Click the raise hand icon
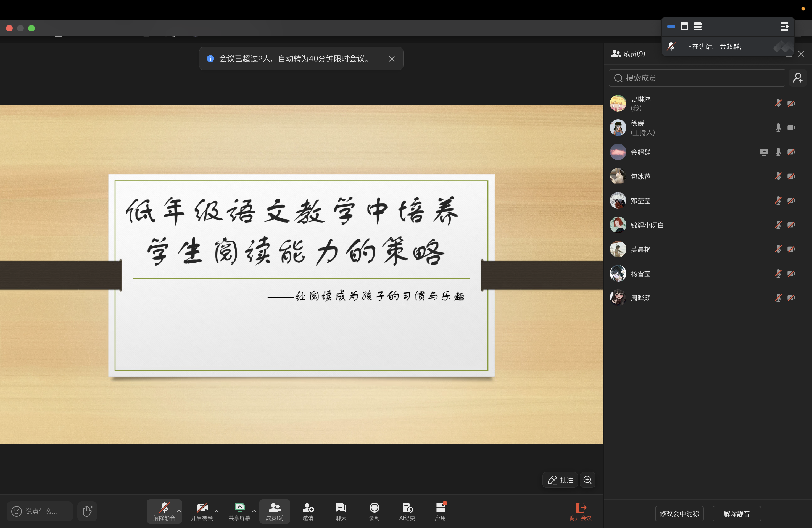 coord(87,511)
